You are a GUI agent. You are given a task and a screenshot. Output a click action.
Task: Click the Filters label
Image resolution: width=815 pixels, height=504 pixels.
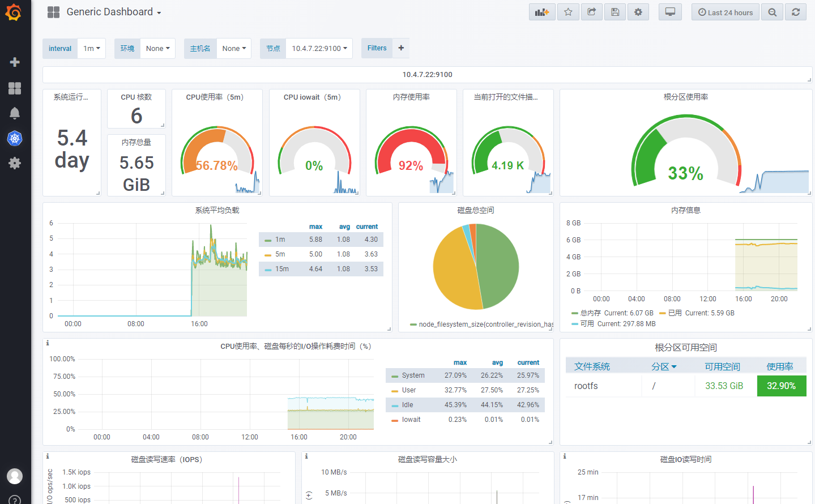pyautogui.click(x=377, y=48)
